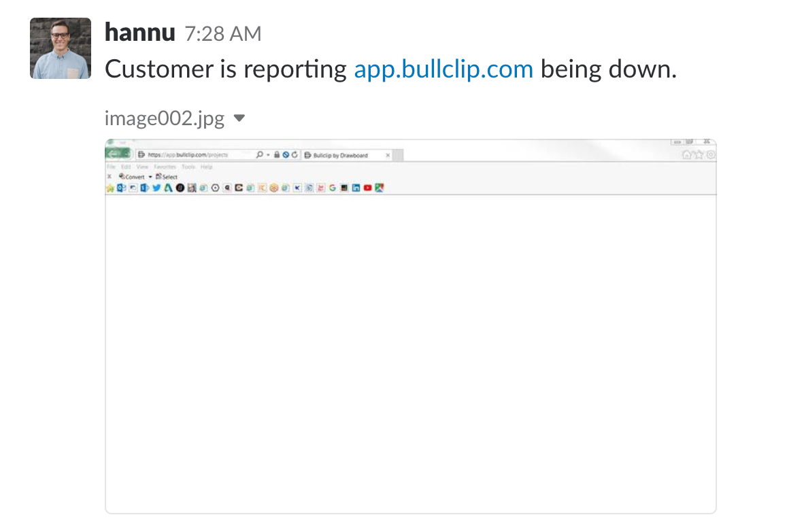Viewport: 804px width, 532px height.
Task: Click the browser back arrow button
Action: [x=113, y=153]
